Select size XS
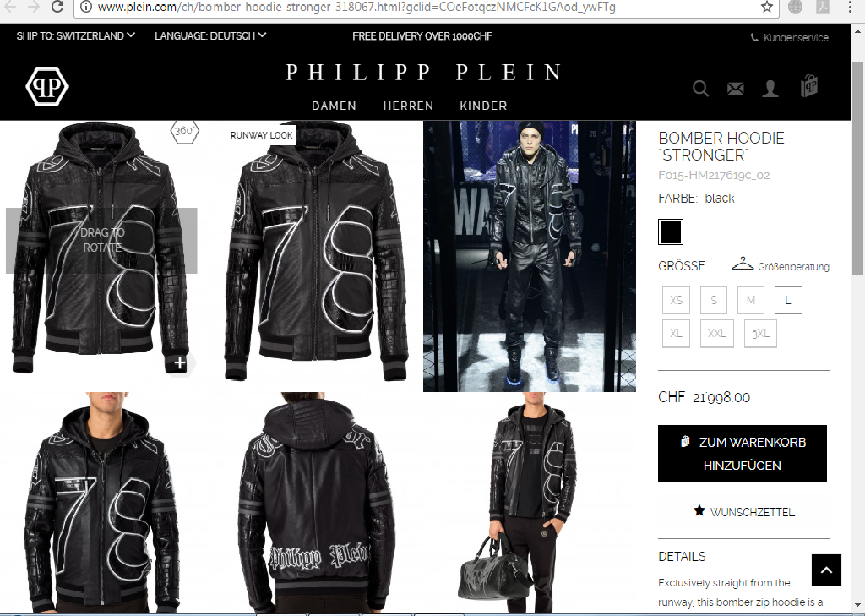The height and width of the screenshot is (616, 865). click(x=676, y=300)
